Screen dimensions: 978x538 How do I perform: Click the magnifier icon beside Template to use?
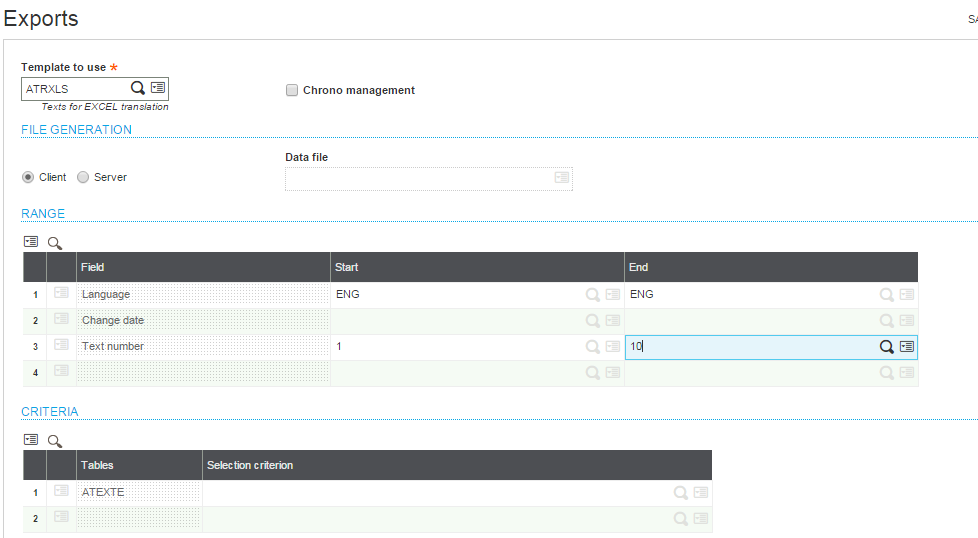[x=138, y=88]
